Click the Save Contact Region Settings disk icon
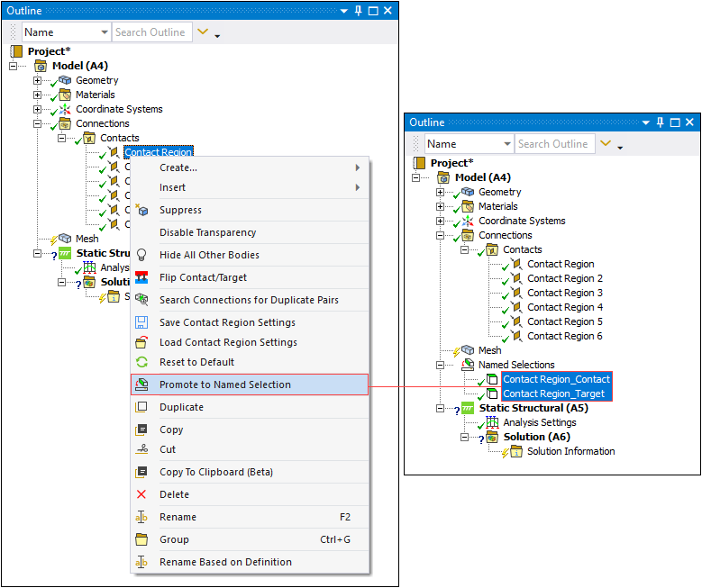The height and width of the screenshot is (588, 702). click(x=141, y=322)
